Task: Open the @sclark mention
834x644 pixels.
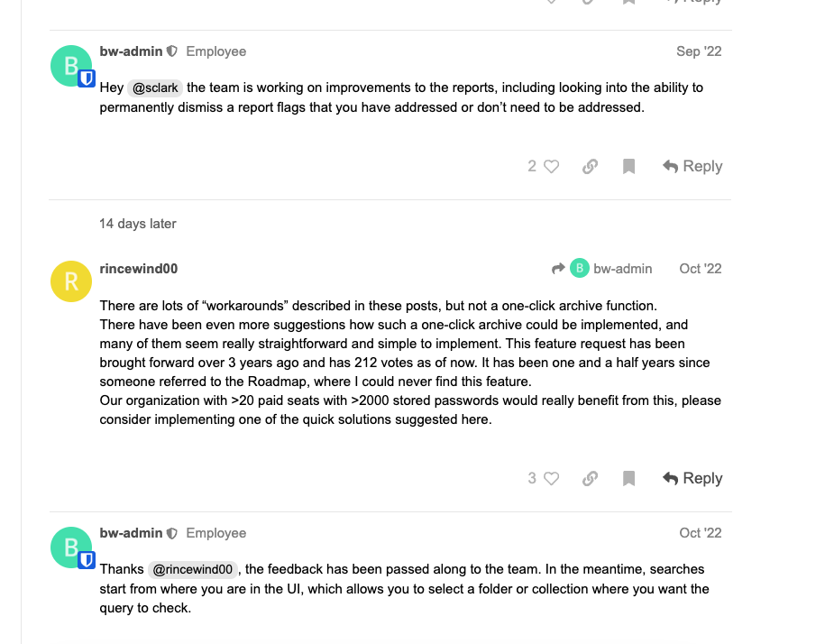Action: click(x=155, y=87)
